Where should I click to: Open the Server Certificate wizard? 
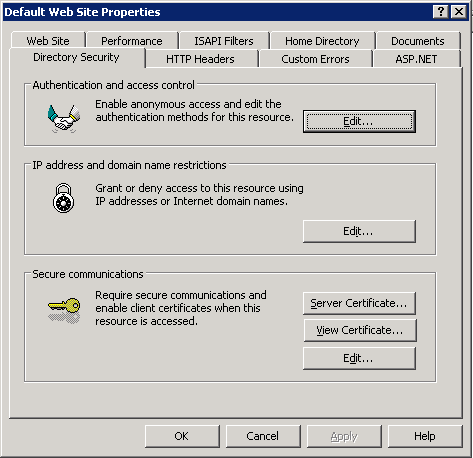[359, 303]
